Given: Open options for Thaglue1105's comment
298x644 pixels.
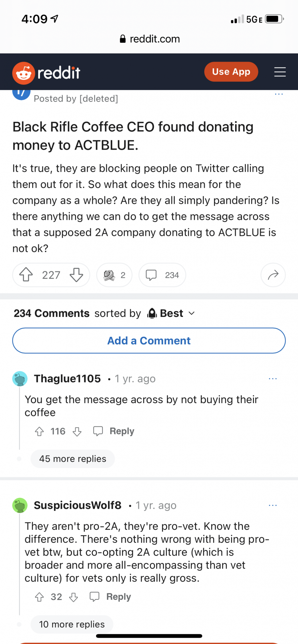Looking at the screenshot, I should [273, 379].
